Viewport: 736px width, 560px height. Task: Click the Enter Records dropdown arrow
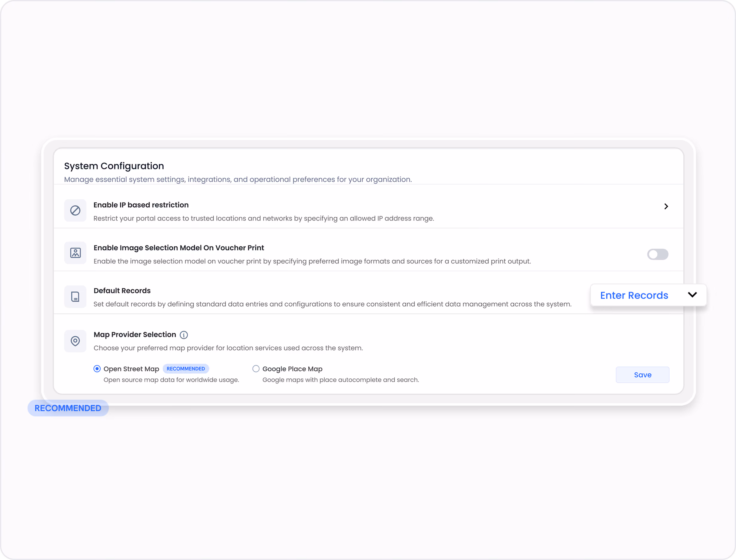tap(692, 295)
